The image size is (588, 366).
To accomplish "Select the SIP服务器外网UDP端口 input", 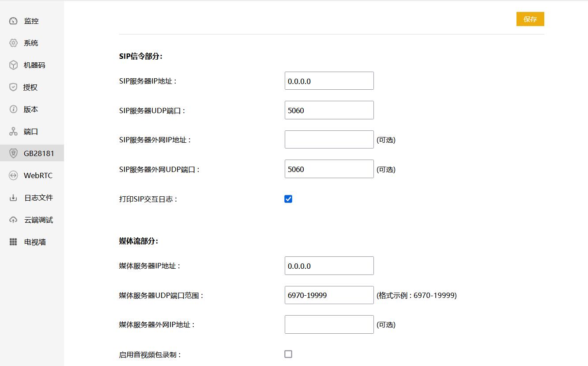I will [x=329, y=169].
